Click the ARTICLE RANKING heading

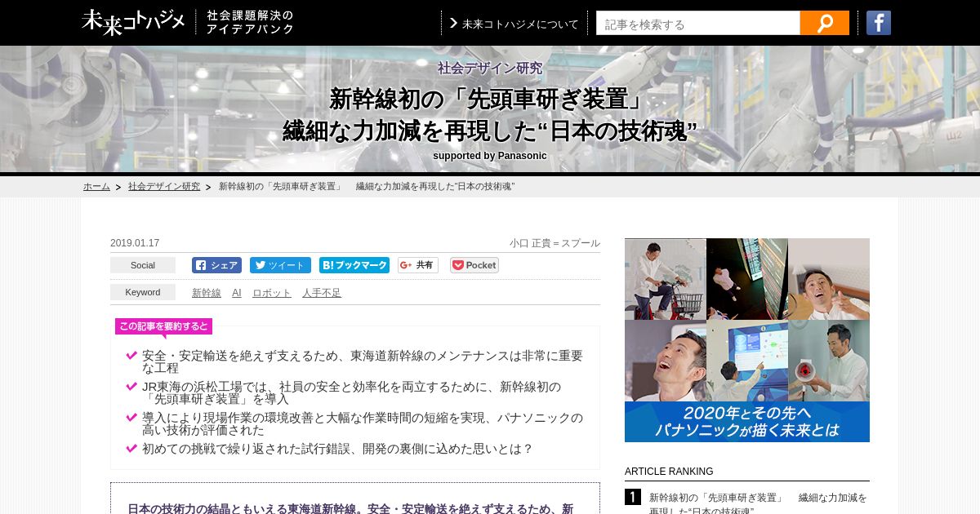point(669,472)
